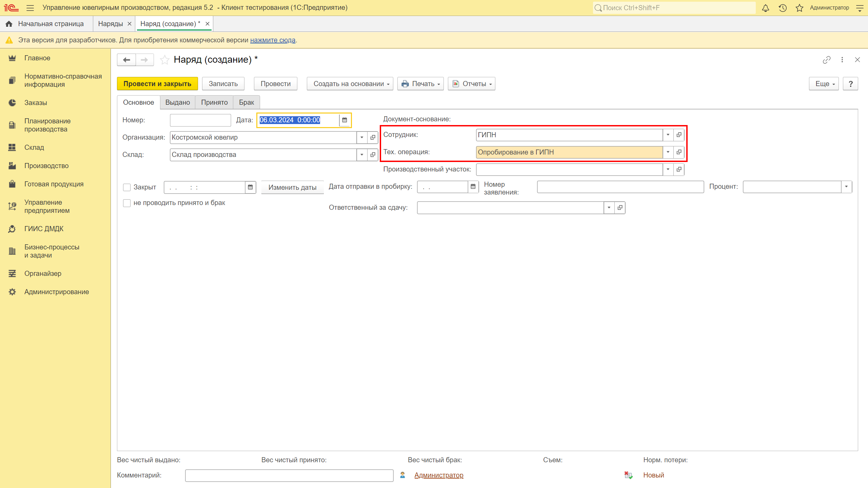
Task: Switch to the Наряды window tab
Action: tap(111, 24)
